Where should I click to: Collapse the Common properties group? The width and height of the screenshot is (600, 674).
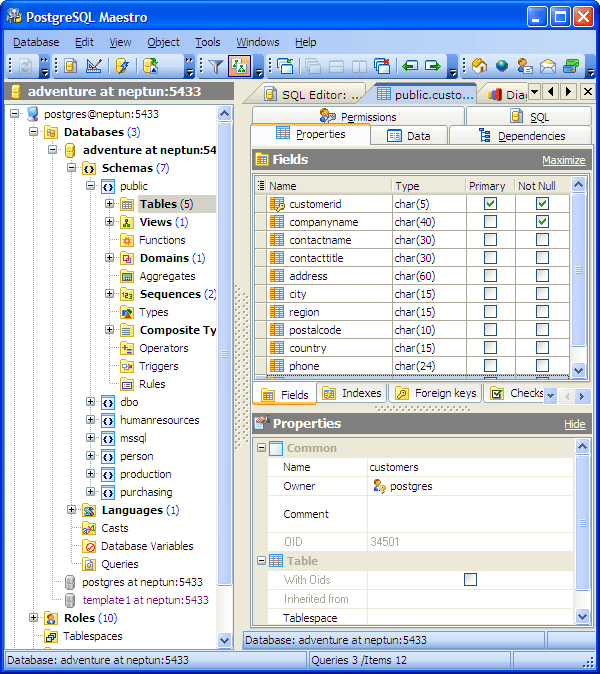tap(261, 447)
